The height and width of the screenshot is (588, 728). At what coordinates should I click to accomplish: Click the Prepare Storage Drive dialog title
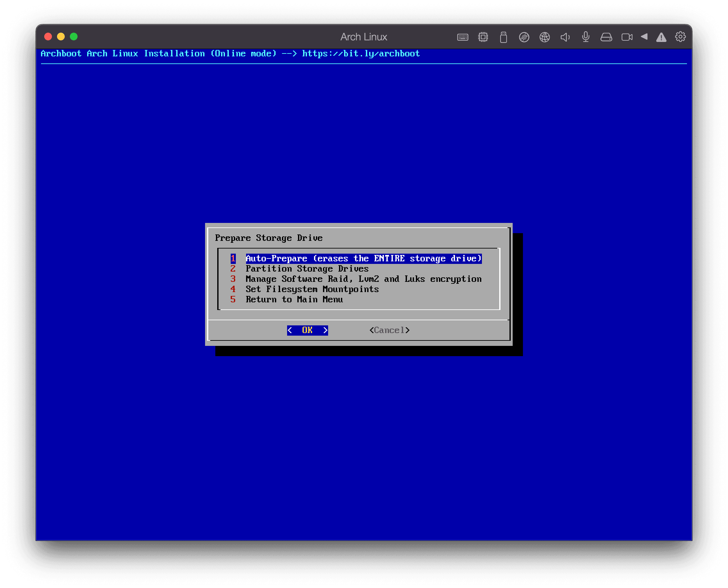269,238
